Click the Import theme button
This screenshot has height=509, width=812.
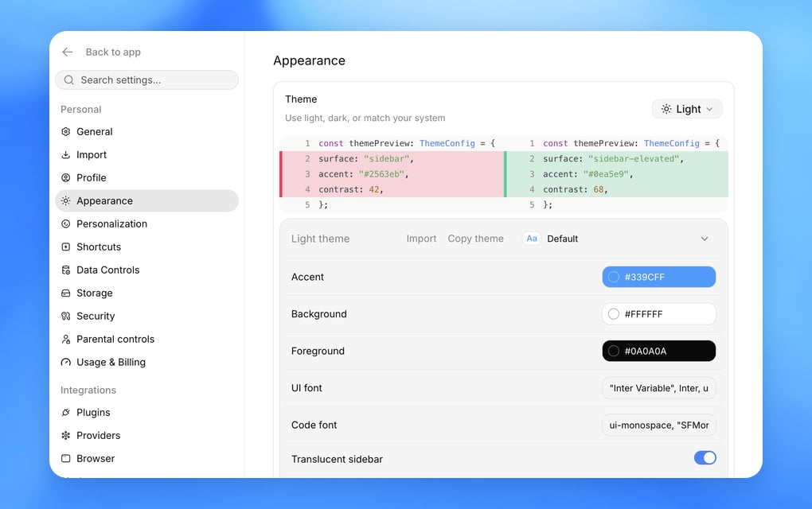click(x=421, y=239)
